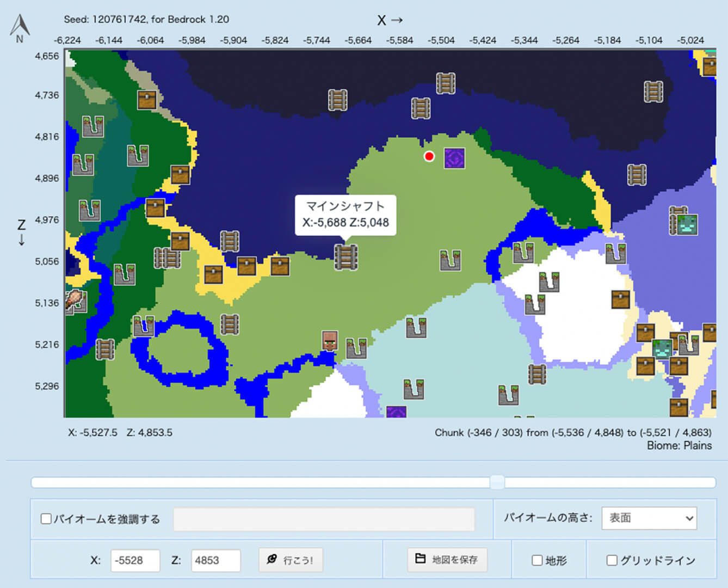Pick the treasure chest on the snowy area's east edge
The width and height of the screenshot is (728, 588).
620,299
